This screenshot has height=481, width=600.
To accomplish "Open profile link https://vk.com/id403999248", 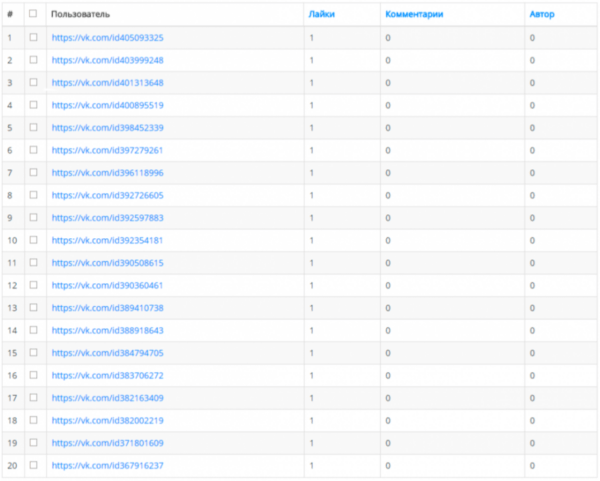I will (108, 60).
